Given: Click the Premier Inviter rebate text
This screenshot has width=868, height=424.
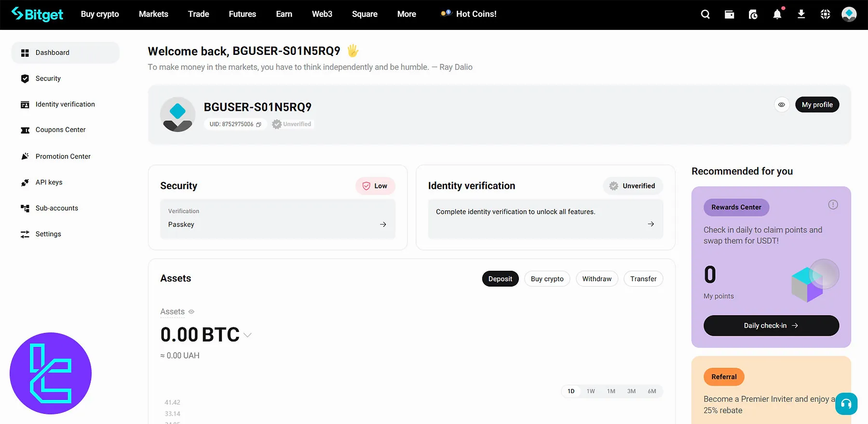Looking at the screenshot, I should (x=769, y=405).
